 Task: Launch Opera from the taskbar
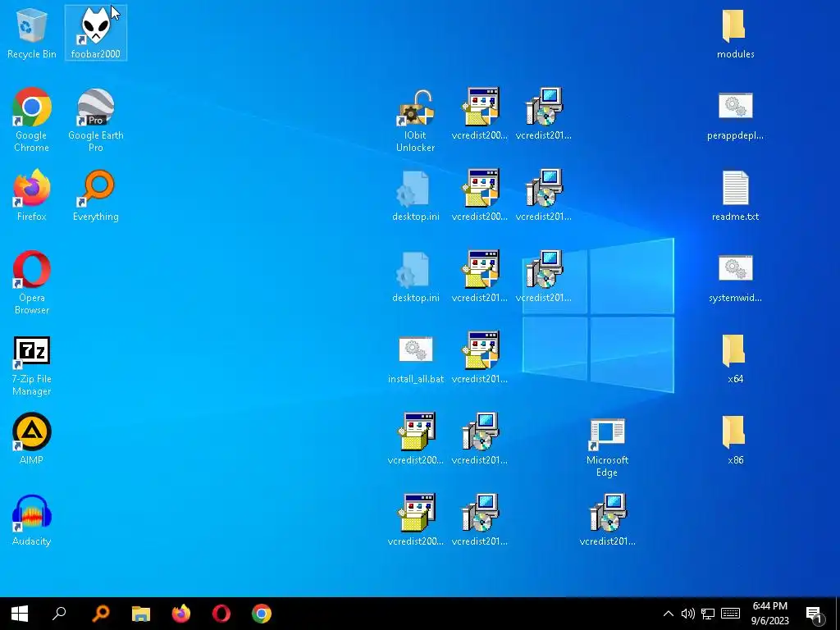click(221, 614)
